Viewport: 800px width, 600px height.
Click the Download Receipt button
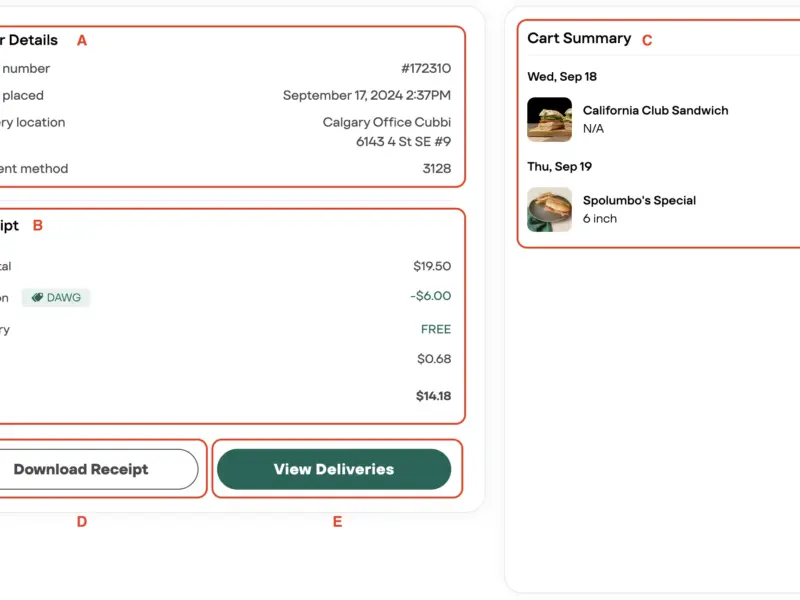coord(82,469)
